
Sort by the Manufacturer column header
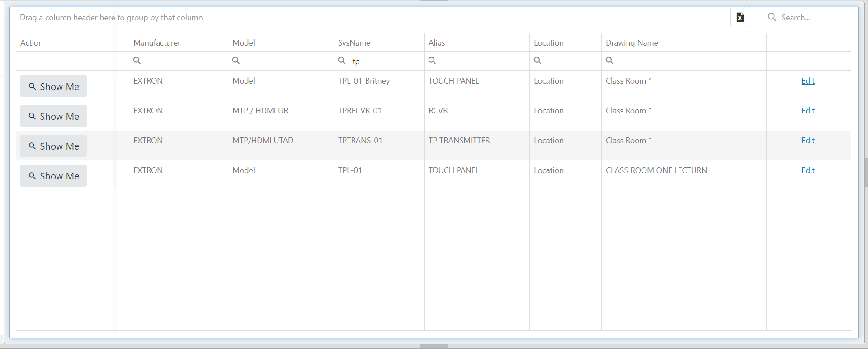coord(157,43)
